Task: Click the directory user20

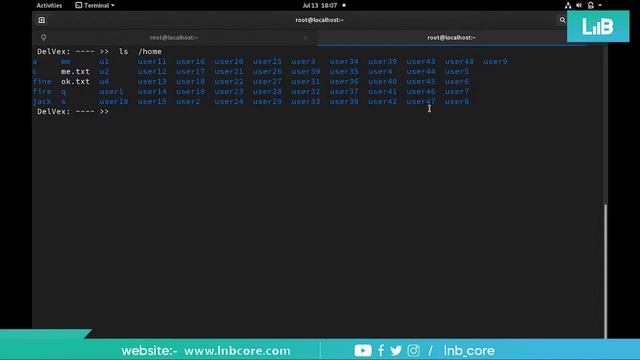Action: coord(229,62)
